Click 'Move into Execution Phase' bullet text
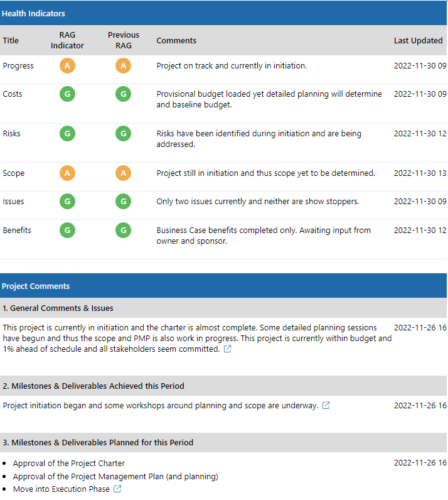Image resolution: width=448 pixels, height=500 pixels. (61, 489)
